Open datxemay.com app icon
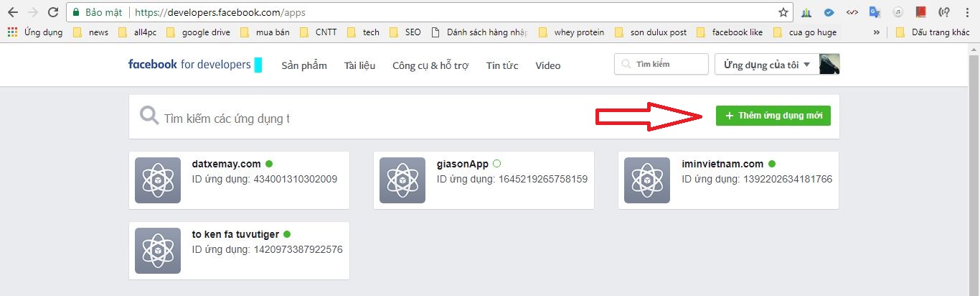Viewport: 980px width, 296px height. [158, 180]
